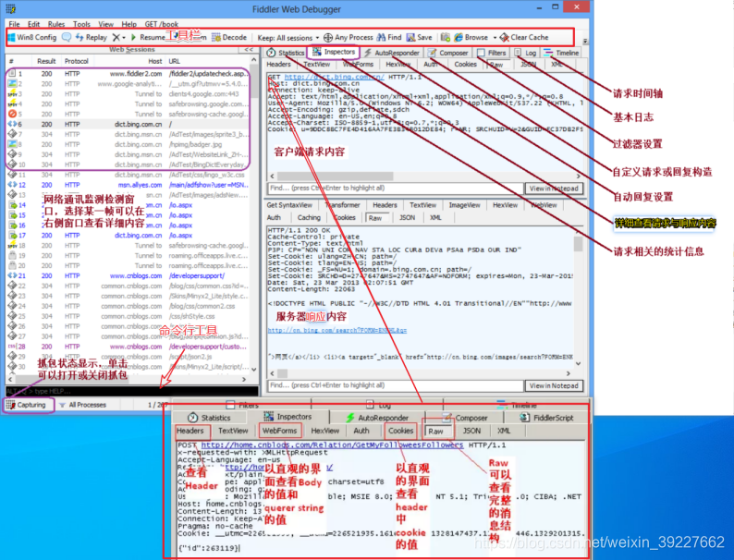Click the black QuickExec command box
The image size is (734, 560).
(x=131, y=391)
